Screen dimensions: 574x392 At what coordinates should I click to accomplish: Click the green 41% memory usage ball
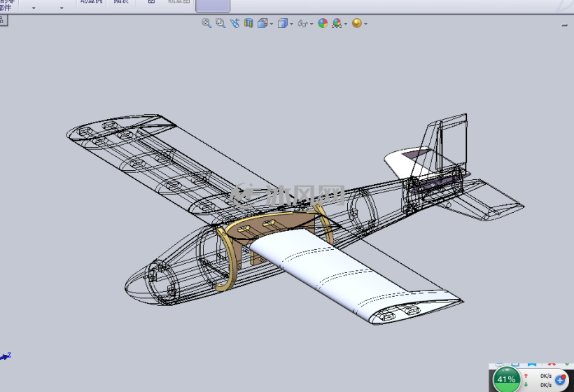[507, 379]
